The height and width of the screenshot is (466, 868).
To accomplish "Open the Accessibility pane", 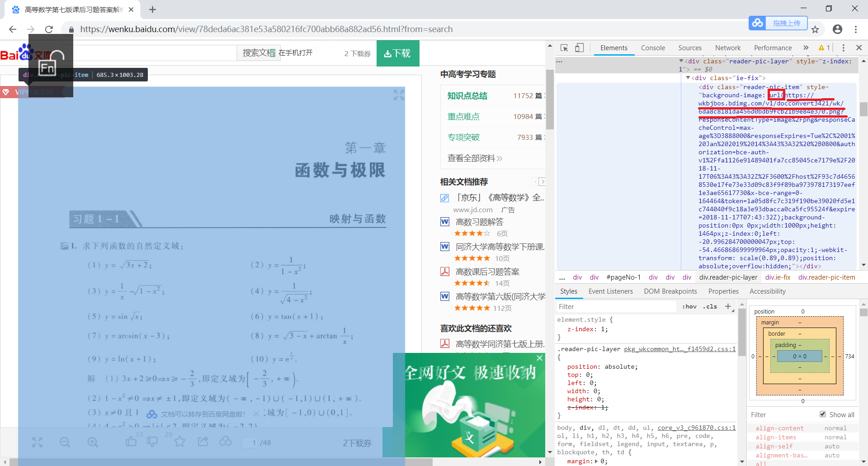I will point(768,291).
